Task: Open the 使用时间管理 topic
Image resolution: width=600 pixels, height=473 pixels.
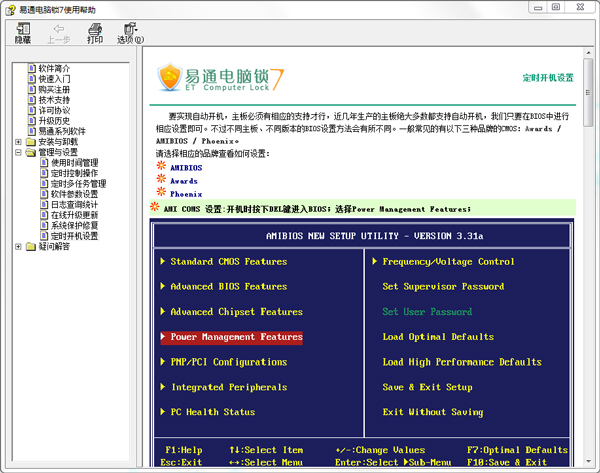Action: (75, 163)
